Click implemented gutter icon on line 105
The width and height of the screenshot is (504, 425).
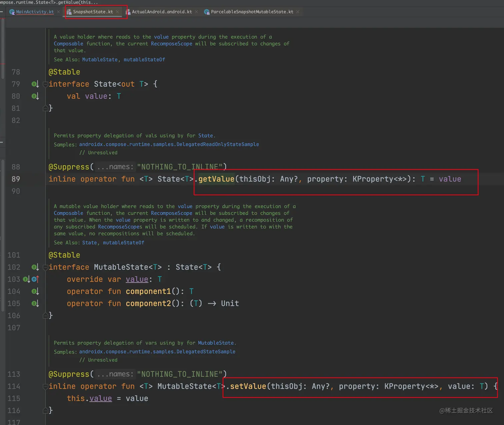(x=35, y=303)
